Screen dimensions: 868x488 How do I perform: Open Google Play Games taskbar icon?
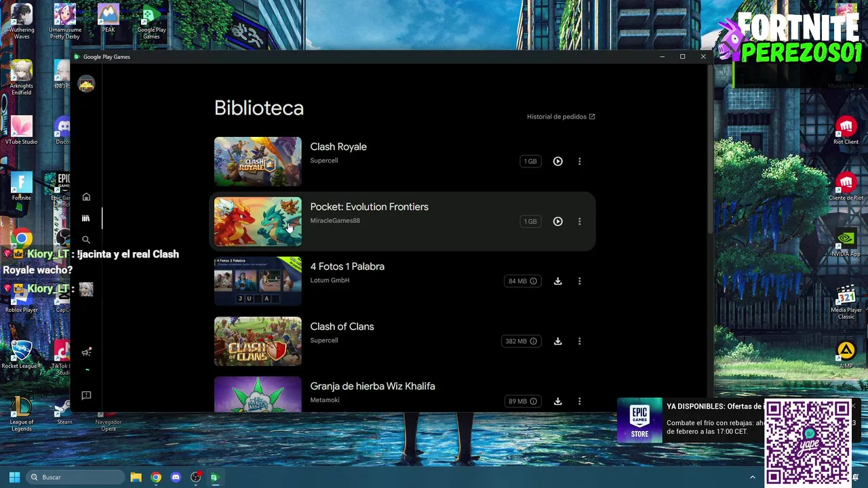tap(215, 477)
